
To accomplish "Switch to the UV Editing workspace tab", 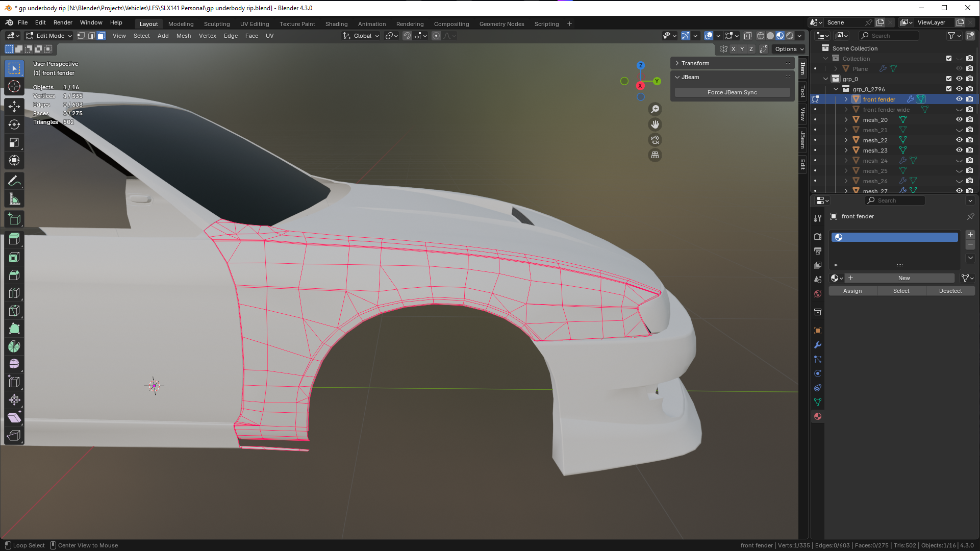I will coord(254,24).
